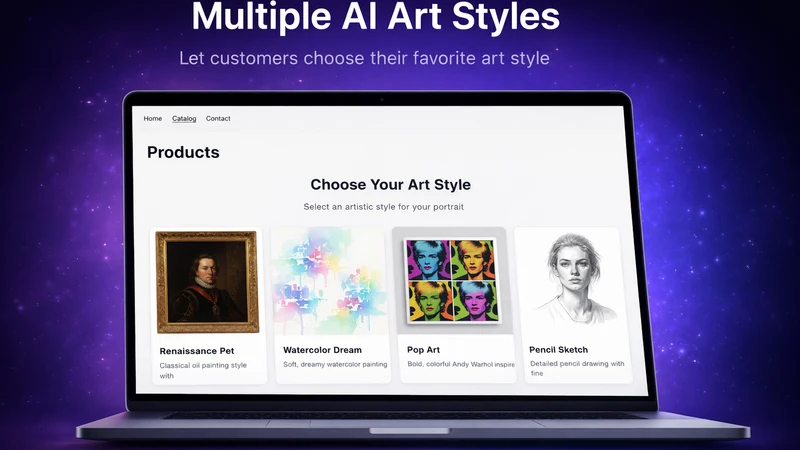Screen dimensions: 800x450
Task: Click the Pop Art title
Action: pos(423,349)
